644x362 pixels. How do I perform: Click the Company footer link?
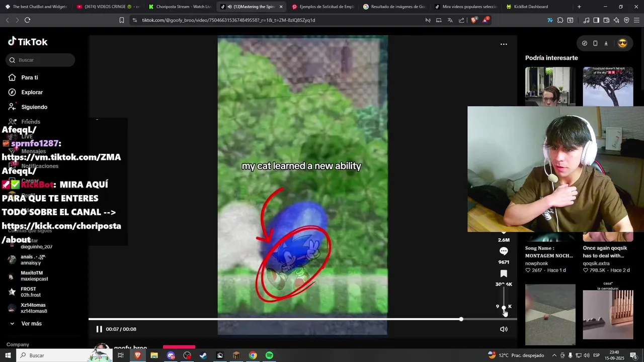tap(18, 344)
